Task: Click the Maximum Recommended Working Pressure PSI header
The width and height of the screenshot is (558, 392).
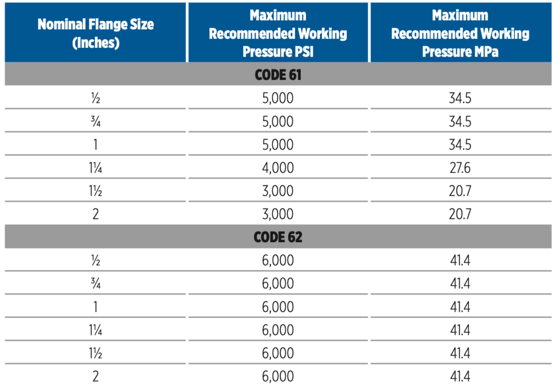Action: (x=278, y=33)
